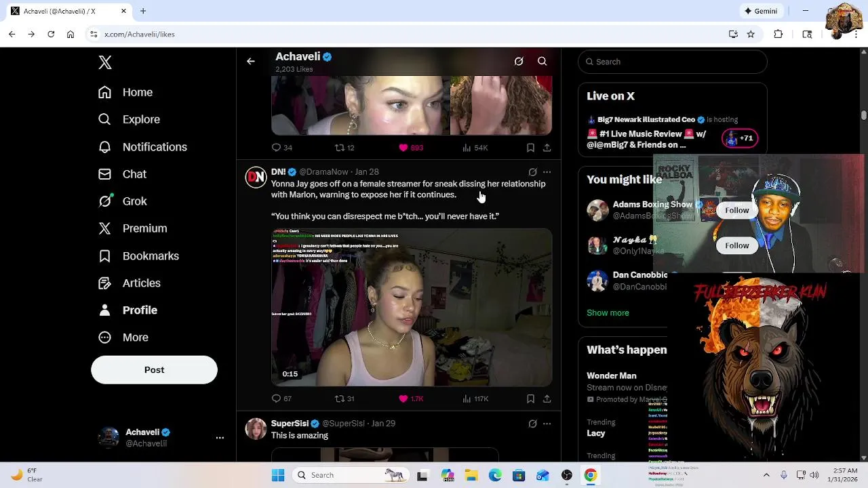
Task: Open the @SuperSisi profile link
Action: pyautogui.click(x=343, y=424)
